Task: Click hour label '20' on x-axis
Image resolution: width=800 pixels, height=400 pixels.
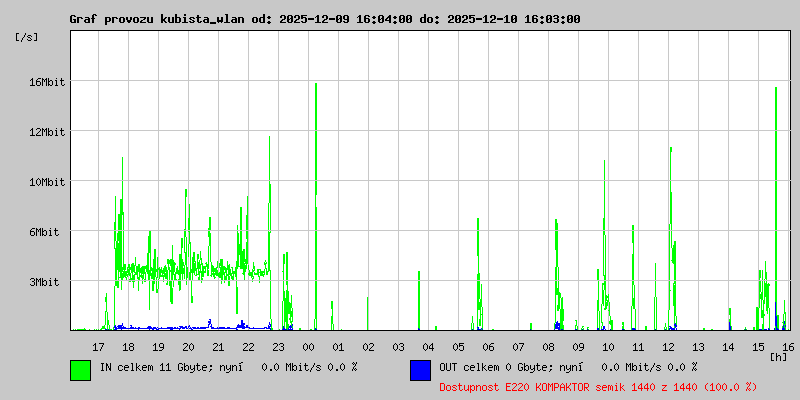Action: click(188, 347)
